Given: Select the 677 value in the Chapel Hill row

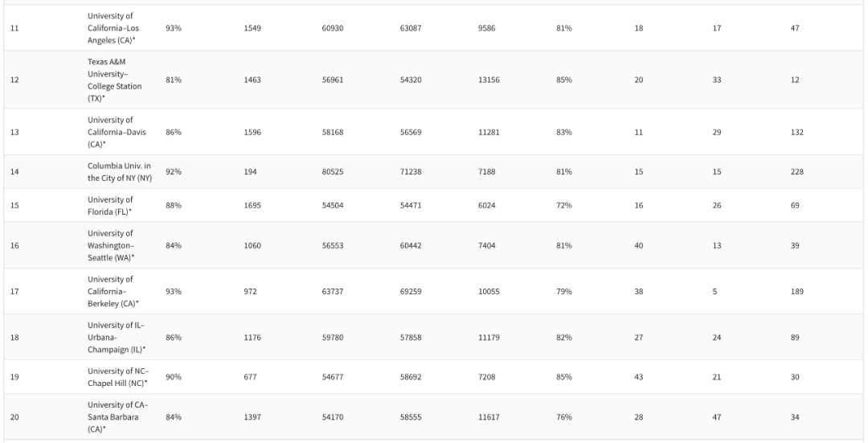Looking at the screenshot, I should 251,376.
